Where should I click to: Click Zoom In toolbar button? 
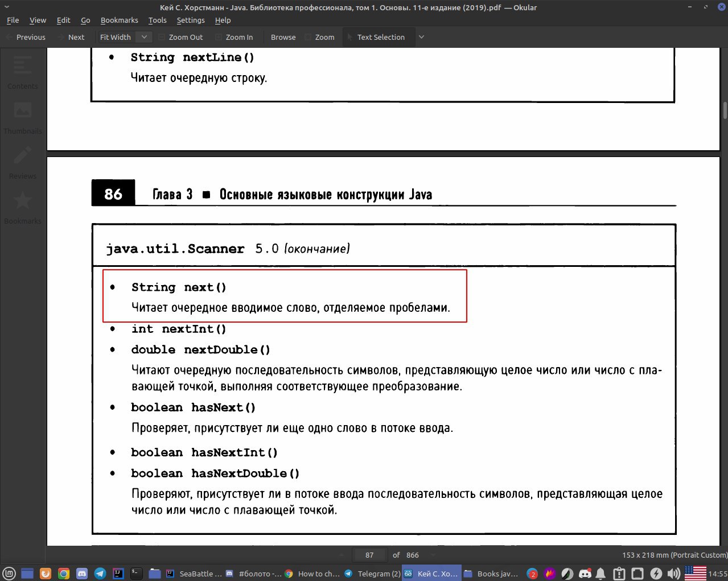pos(234,37)
